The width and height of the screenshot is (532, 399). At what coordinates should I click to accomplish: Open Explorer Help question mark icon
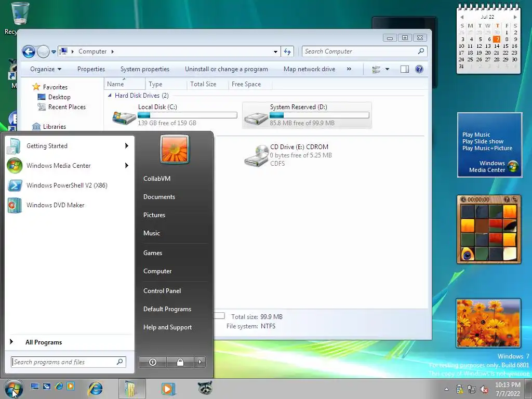419,69
